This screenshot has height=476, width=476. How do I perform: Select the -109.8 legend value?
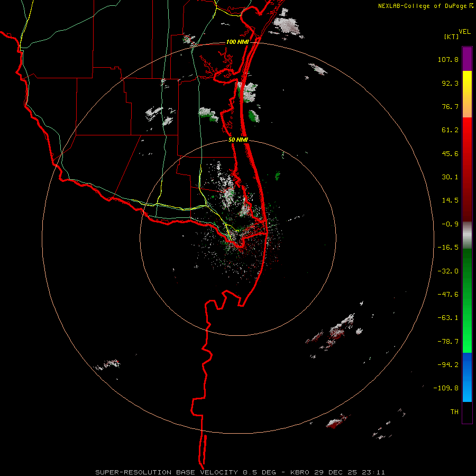[446, 388]
